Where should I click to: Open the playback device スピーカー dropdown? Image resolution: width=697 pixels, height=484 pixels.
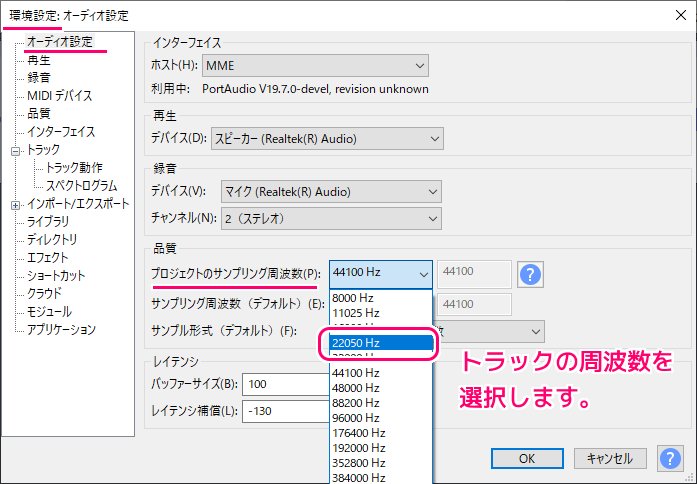click(323, 138)
